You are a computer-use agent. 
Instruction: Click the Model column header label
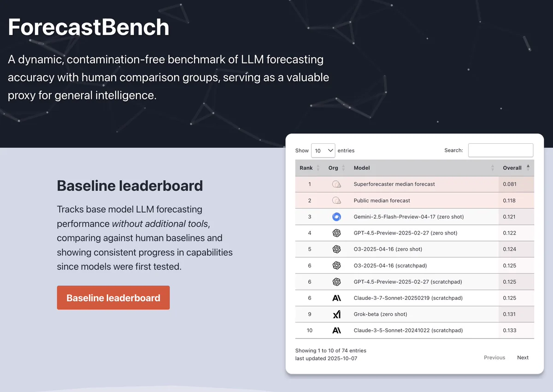click(362, 168)
